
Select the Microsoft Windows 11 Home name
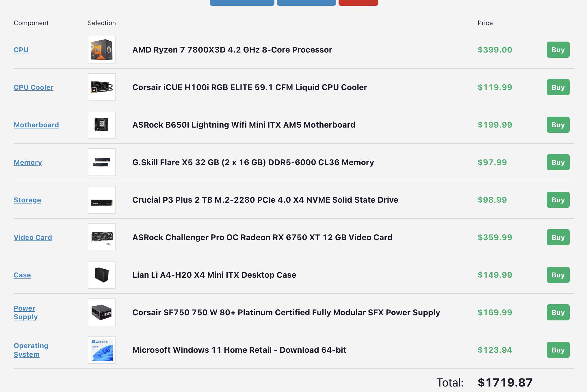coord(239,350)
